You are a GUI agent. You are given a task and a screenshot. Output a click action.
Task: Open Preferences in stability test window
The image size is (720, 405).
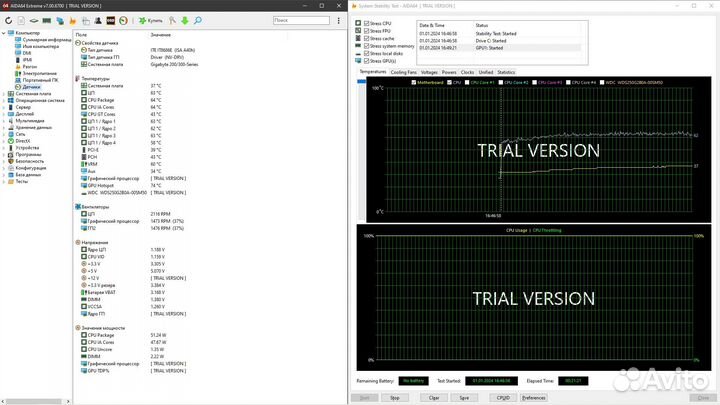tap(534, 398)
